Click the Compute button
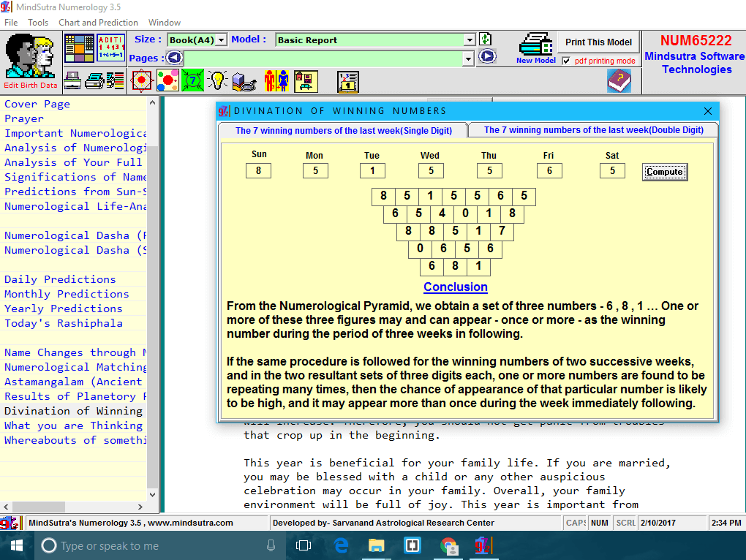The height and width of the screenshot is (560, 746). tap(664, 172)
